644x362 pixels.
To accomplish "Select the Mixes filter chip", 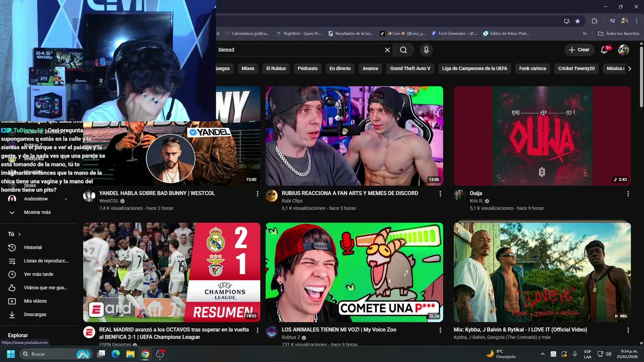I will (x=248, y=68).
